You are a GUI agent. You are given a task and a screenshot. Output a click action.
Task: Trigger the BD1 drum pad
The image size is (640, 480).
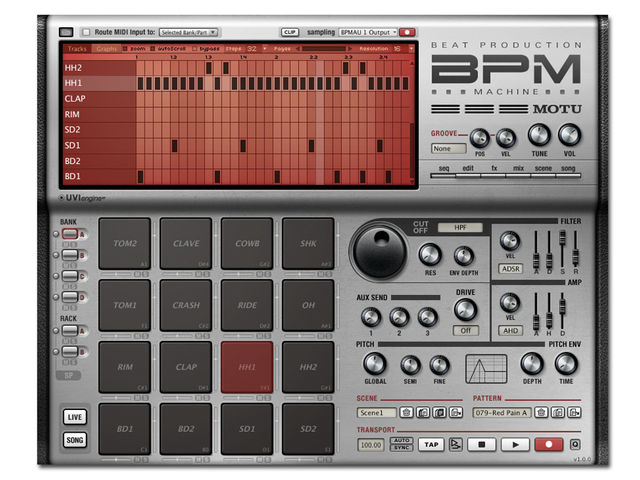pyautogui.click(x=125, y=429)
